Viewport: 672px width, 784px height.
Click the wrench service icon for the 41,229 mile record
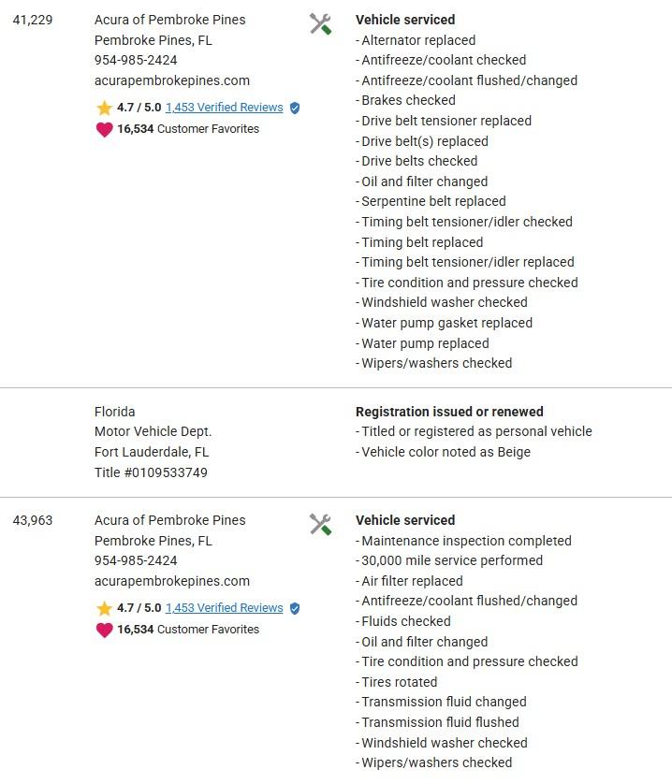(320, 24)
